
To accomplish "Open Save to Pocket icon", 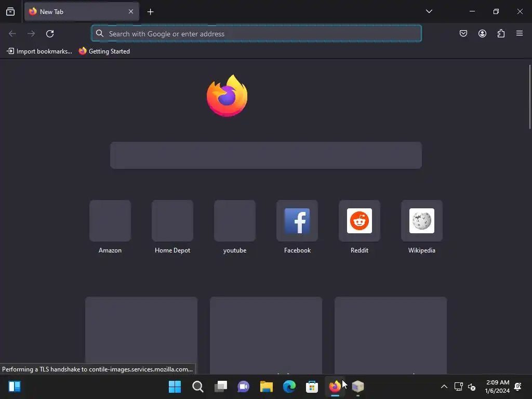I will 463,33.
